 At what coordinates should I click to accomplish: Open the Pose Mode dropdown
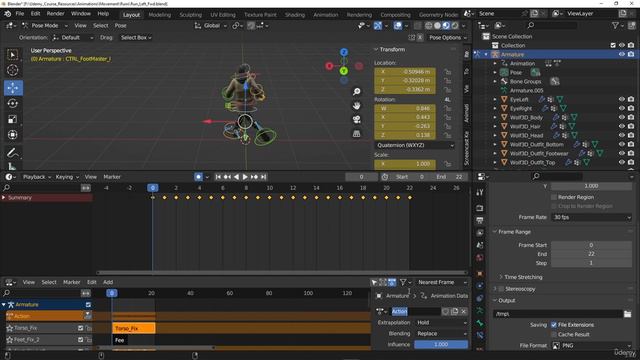point(44,25)
